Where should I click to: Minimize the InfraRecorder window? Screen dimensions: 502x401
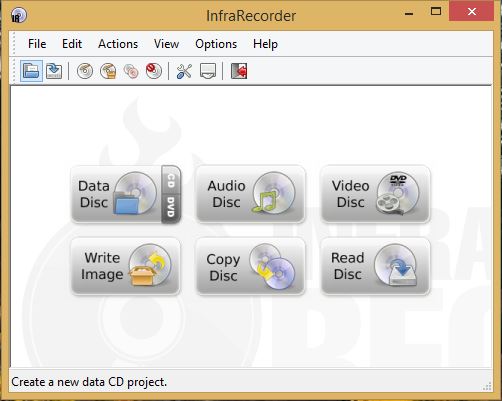409,13
